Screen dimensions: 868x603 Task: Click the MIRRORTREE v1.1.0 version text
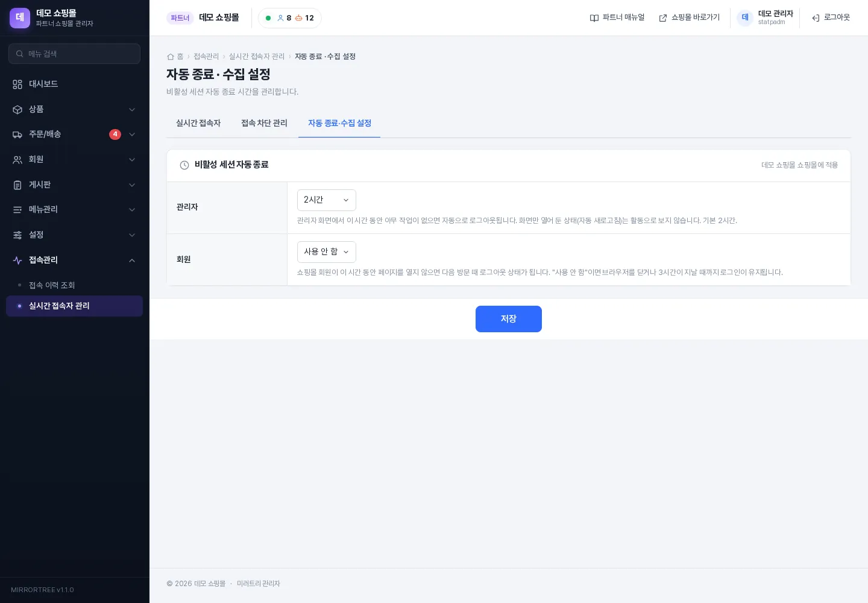click(42, 590)
